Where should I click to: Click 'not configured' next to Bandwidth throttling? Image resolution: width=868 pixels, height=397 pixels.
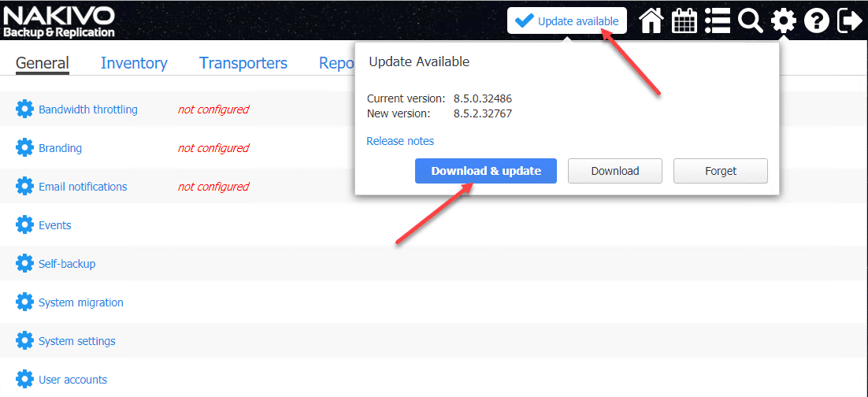(x=213, y=109)
